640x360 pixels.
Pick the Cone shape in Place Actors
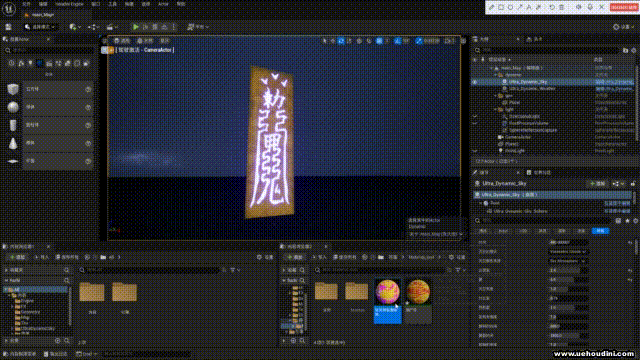click(x=50, y=143)
